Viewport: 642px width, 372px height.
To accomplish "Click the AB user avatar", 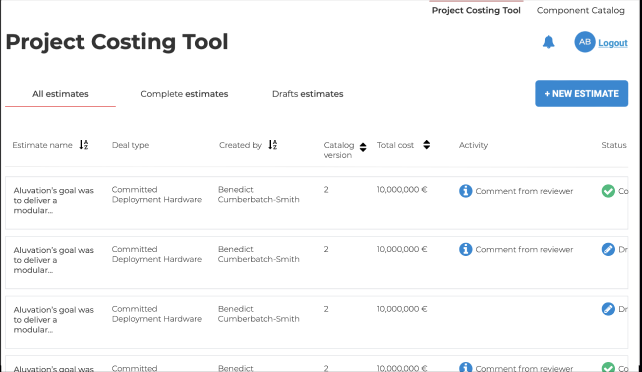I will (585, 42).
